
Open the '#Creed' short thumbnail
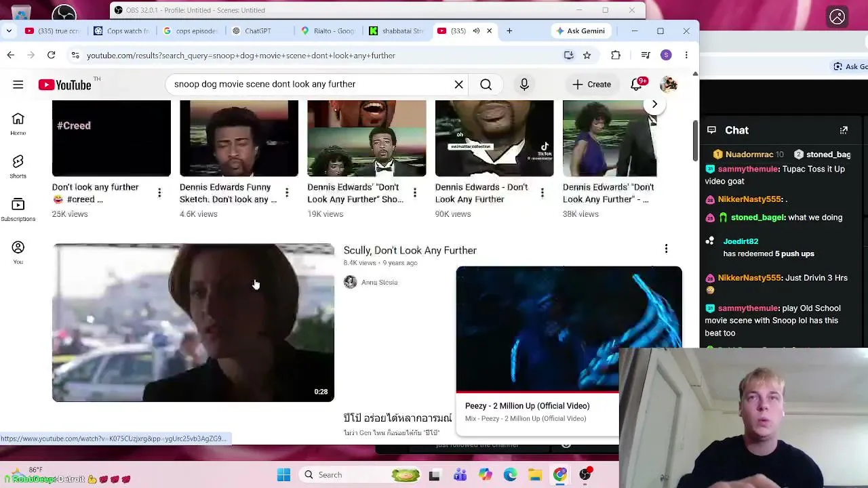coord(111,138)
